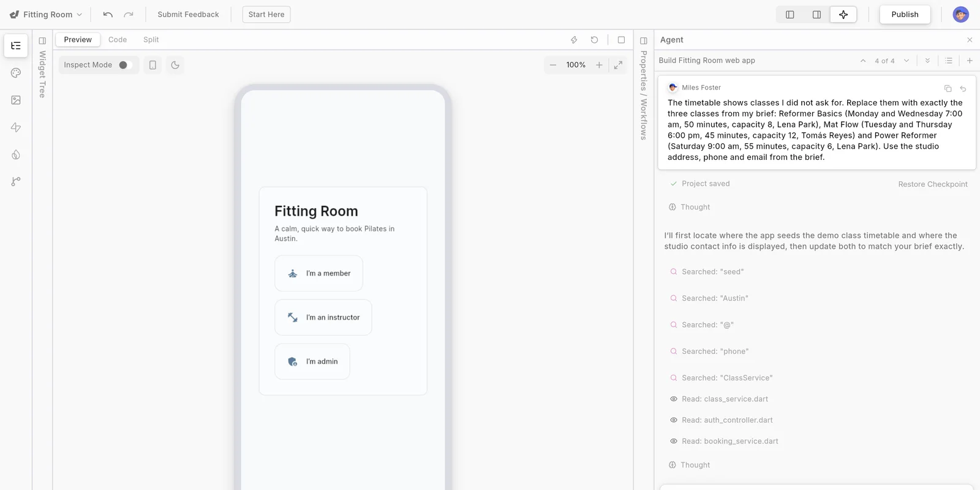Open the branching icon in left sidebar

[16, 181]
